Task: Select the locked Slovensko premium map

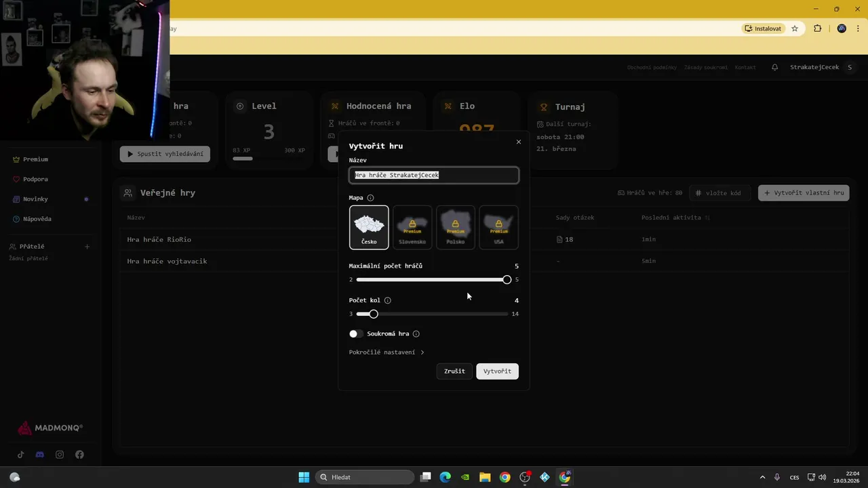Action: [x=412, y=228]
